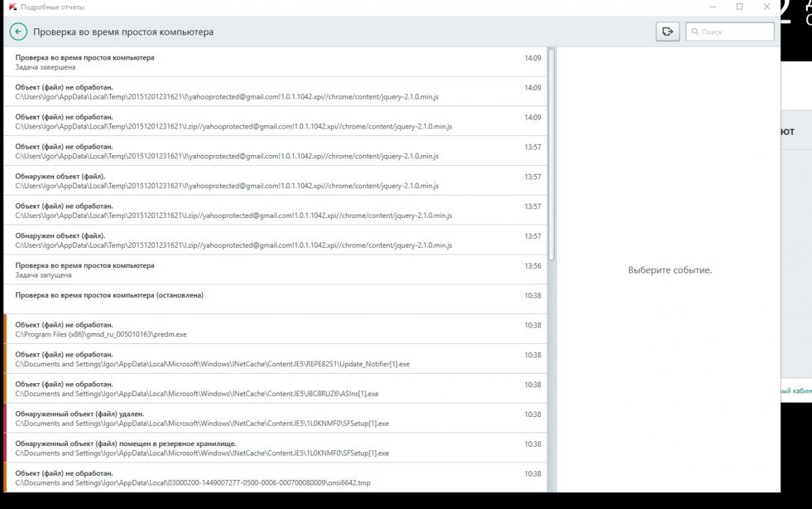Select 14:09 unprocessed event with l.zip path
Image resolution: width=812 pixels, height=509 pixels.
[275, 122]
